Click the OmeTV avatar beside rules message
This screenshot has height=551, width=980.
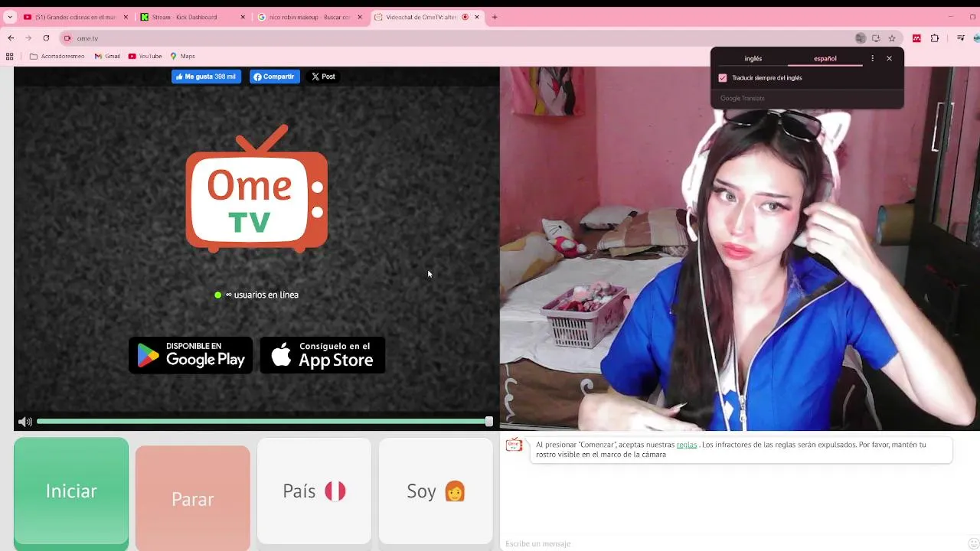click(514, 445)
